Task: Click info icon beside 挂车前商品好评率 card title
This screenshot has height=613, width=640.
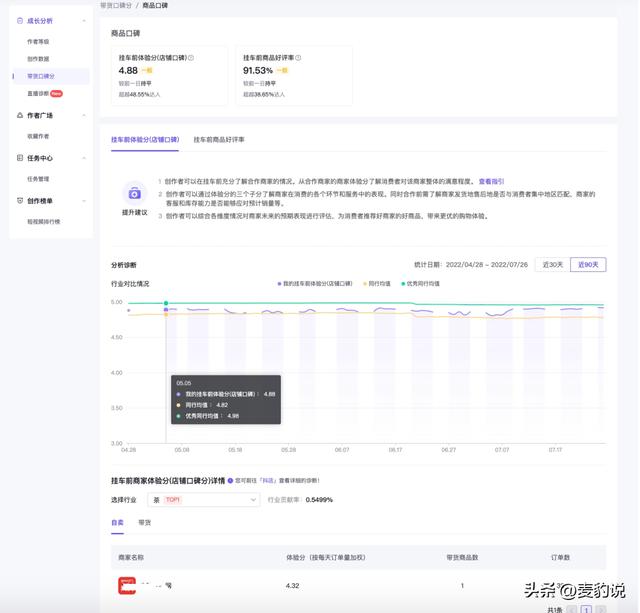Action: pyautogui.click(x=298, y=58)
